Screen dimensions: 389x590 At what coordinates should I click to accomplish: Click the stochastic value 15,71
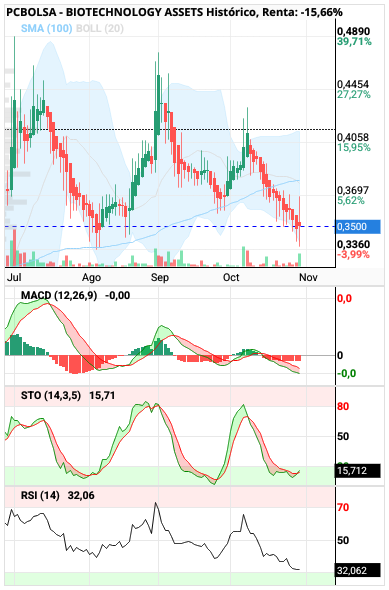point(102,395)
